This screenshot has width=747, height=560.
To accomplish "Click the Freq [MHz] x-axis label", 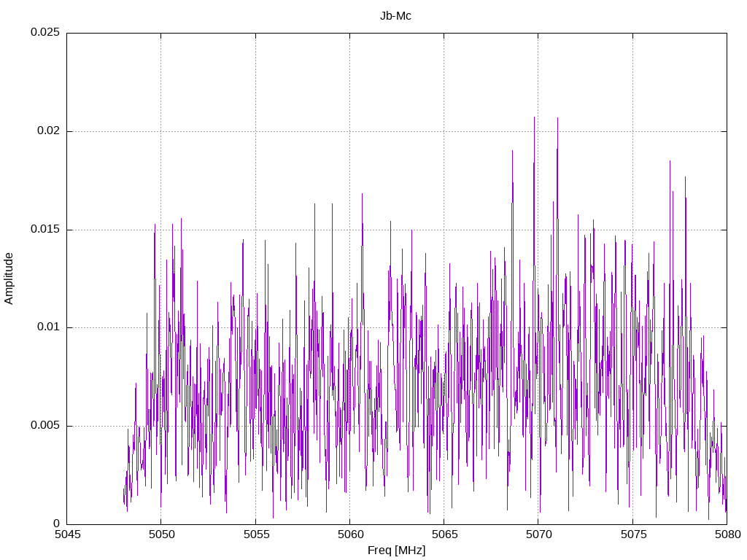I will pyautogui.click(x=396, y=550).
